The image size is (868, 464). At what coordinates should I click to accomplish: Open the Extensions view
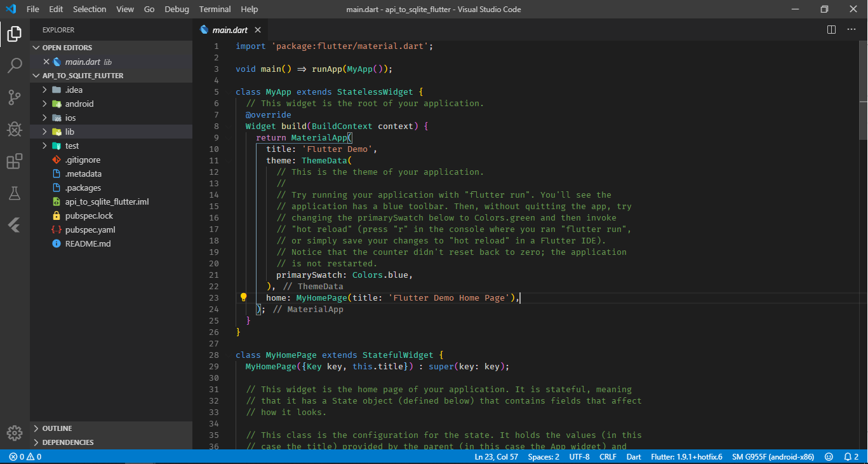click(15, 161)
